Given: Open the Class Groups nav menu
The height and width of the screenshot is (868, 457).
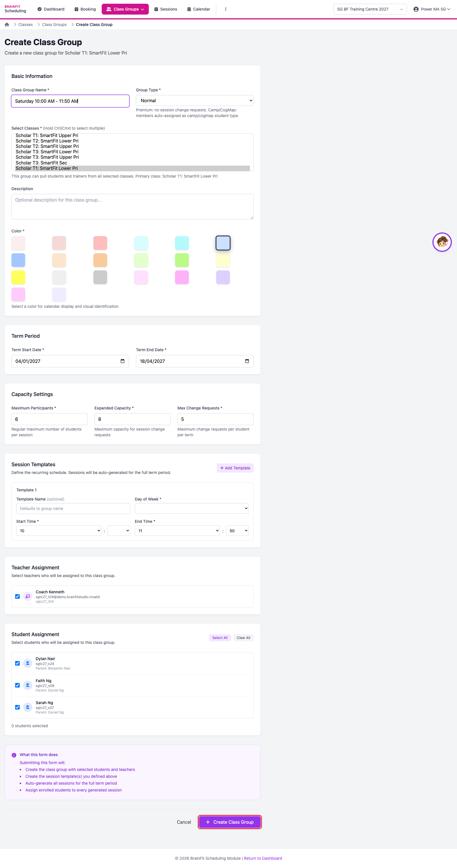Looking at the screenshot, I should point(125,9).
